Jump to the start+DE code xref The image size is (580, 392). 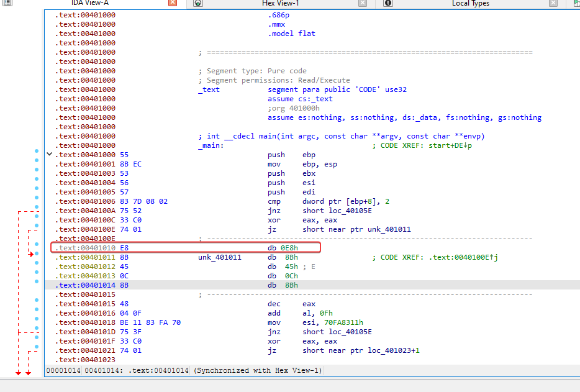450,145
